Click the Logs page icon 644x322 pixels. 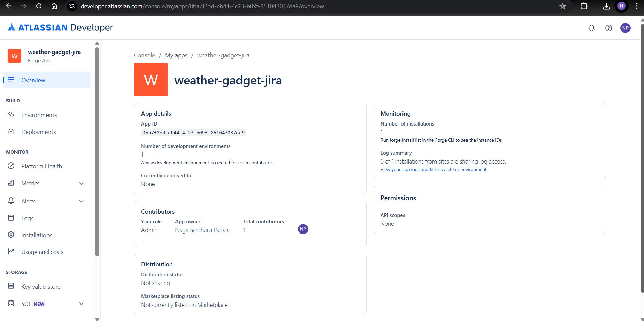coord(11,218)
